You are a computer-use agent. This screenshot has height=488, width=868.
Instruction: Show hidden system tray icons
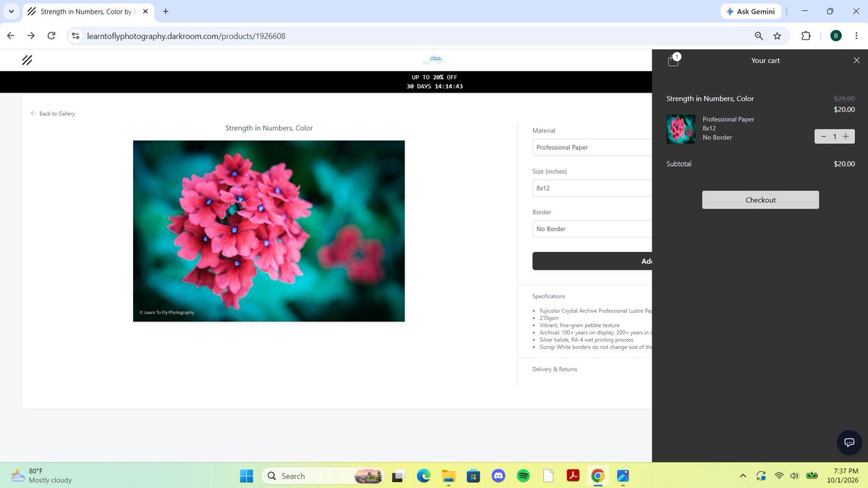(742, 476)
